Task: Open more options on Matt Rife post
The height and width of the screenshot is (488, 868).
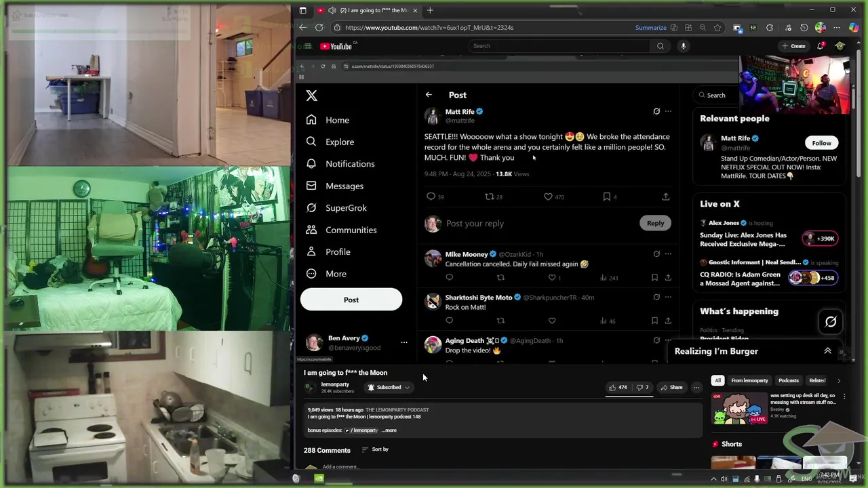Action: coord(668,111)
